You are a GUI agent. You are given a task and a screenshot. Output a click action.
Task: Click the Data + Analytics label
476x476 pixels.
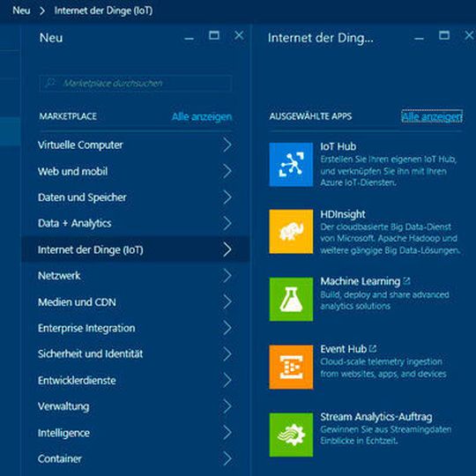(75, 223)
